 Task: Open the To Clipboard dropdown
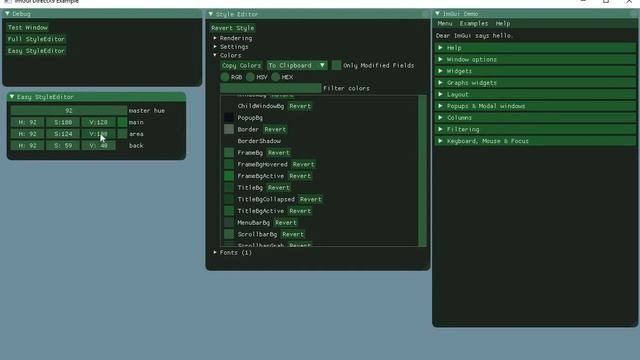coord(297,65)
